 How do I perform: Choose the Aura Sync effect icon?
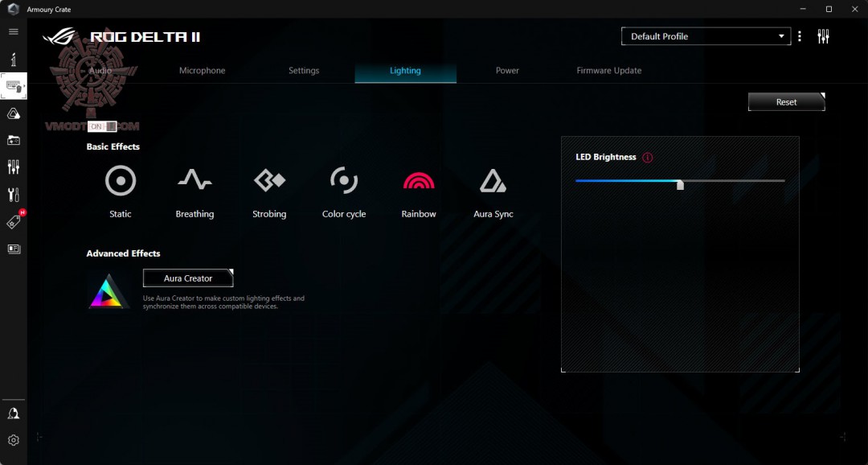click(x=493, y=181)
